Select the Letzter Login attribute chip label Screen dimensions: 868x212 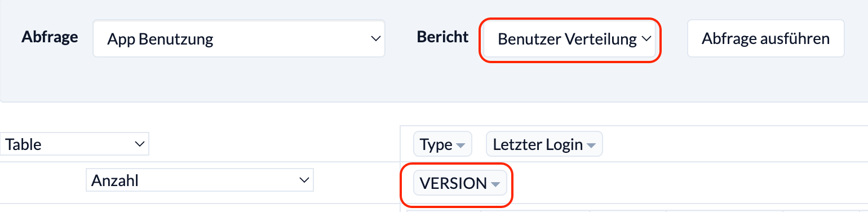[x=538, y=145]
